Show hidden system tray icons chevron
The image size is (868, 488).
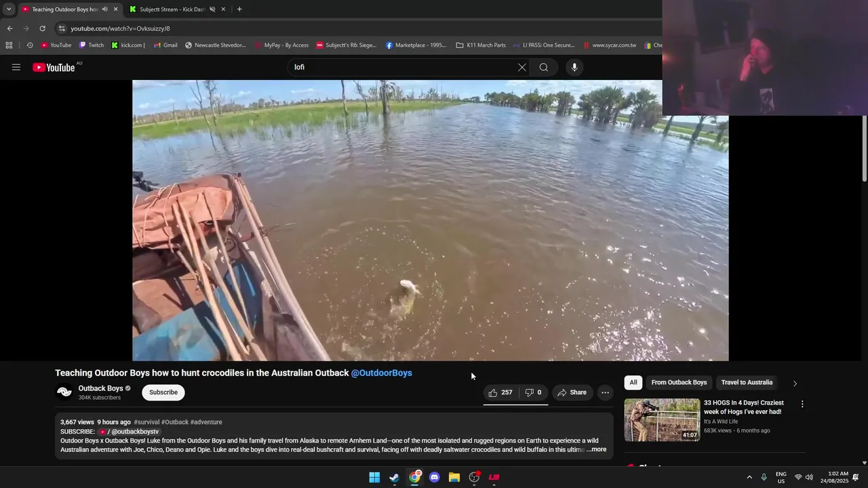click(749, 477)
